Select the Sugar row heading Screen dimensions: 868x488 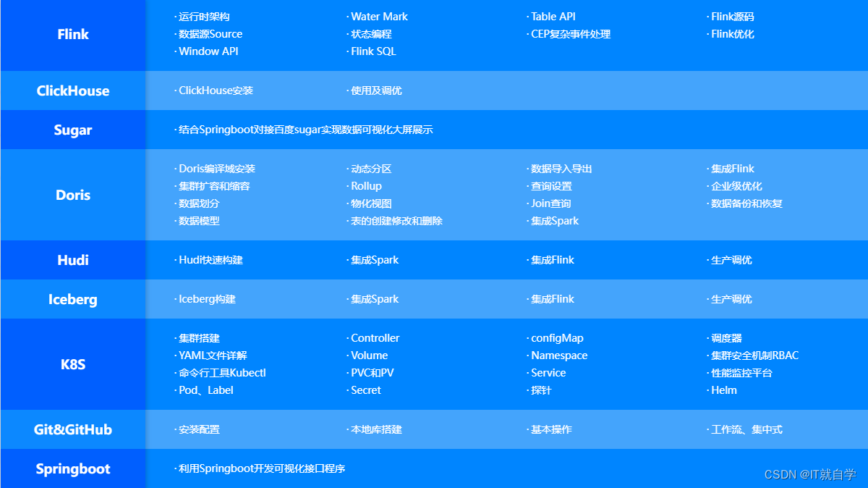(73, 130)
